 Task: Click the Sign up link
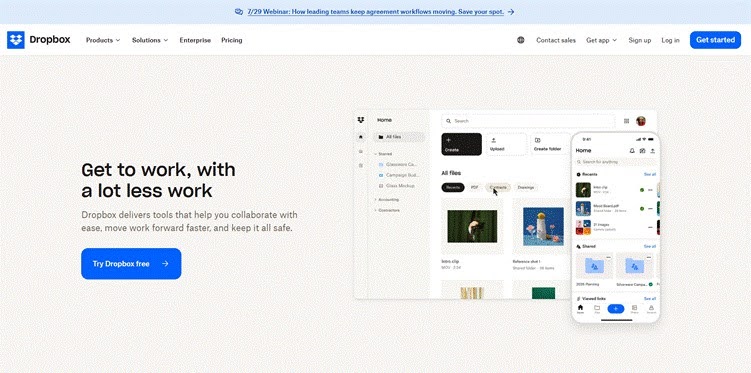tap(639, 40)
